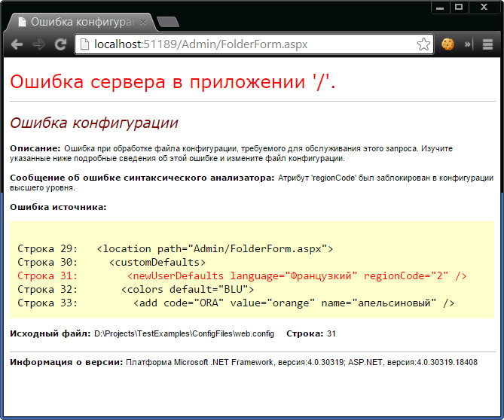
Task: Click code line 'Строка 29' with location path
Action: tap(176, 249)
